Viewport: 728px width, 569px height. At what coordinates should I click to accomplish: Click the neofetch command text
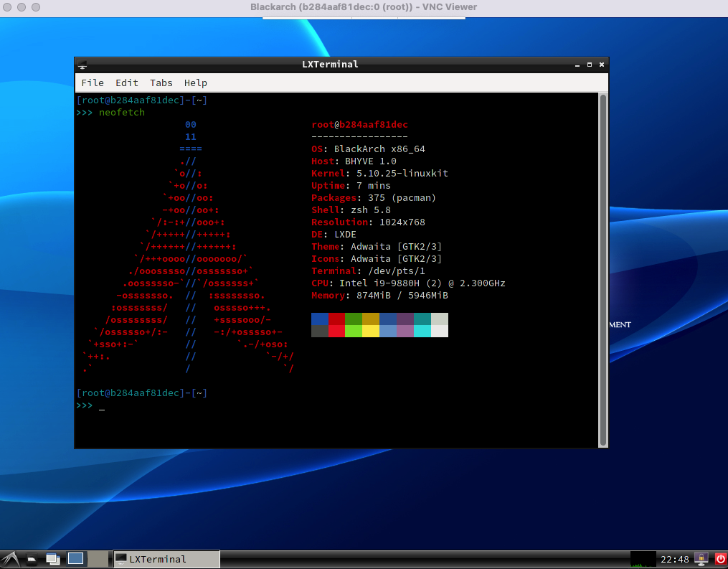pyautogui.click(x=122, y=113)
